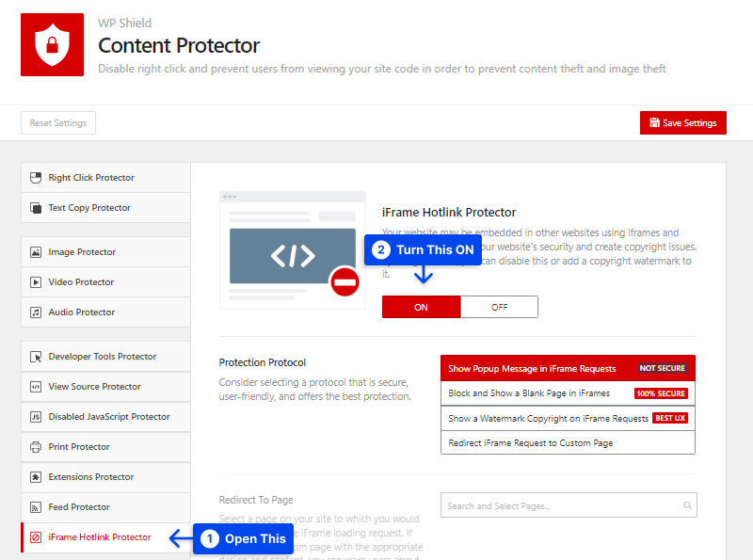This screenshot has width=753, height=560.
Task: Select Show Popup Message in iFrame Requests
Action: point(568,368)
